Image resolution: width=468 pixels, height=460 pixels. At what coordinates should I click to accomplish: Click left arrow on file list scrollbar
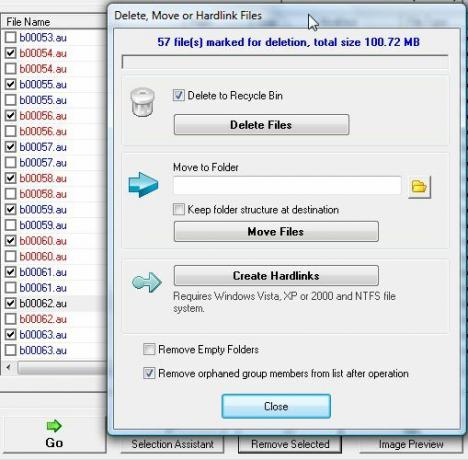(x=8, y=368)
